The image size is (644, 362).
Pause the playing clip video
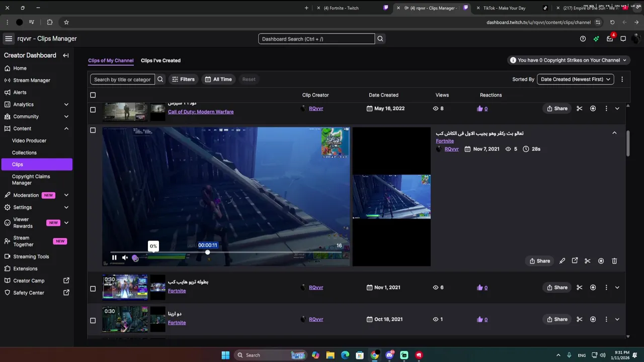coord(114,258)
